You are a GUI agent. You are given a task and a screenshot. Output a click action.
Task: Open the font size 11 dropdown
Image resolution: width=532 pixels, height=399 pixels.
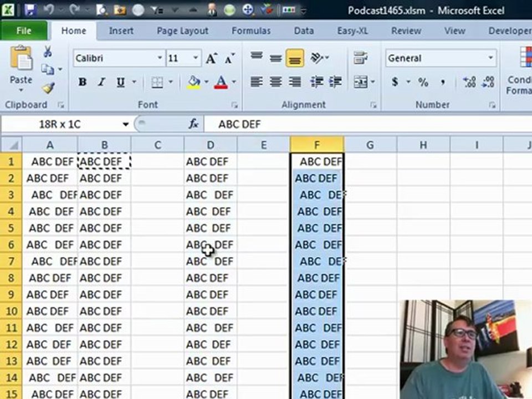tap(196, 58)
